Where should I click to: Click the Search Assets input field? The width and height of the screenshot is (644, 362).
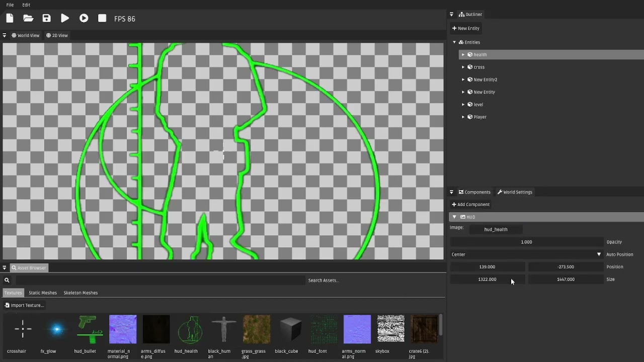click(160, 281)
